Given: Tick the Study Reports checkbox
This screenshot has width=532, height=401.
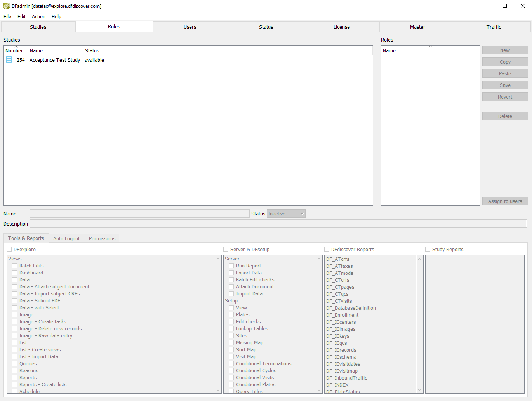Looking at the screenshot, I should (x=428, y=249).
